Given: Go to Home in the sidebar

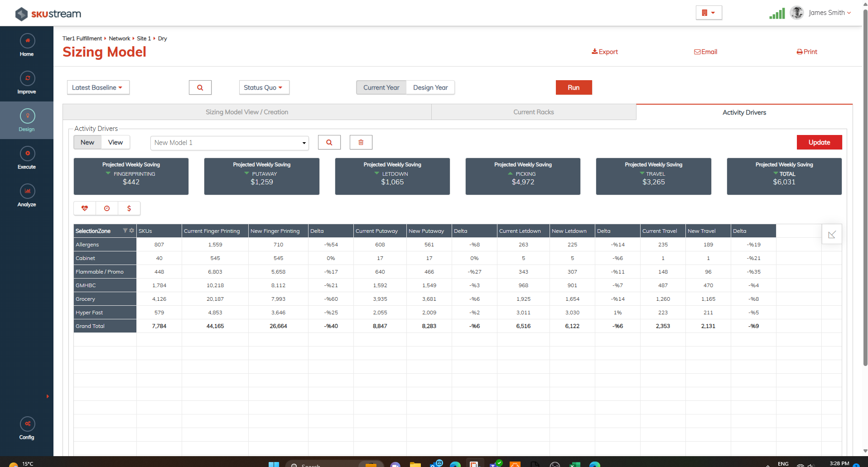Looking at the screenshot, I should [x=27, y=45].
